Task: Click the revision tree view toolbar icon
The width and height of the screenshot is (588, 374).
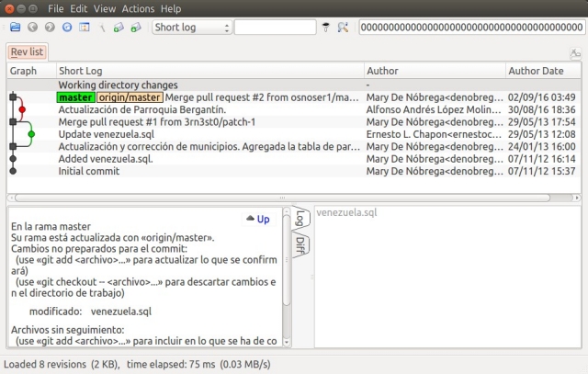Action: [85, 28]
